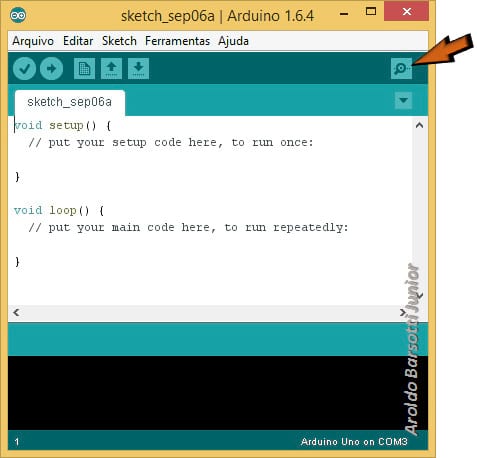Click the line 'void loop() {'
The image size is (477, 458).
59,210
